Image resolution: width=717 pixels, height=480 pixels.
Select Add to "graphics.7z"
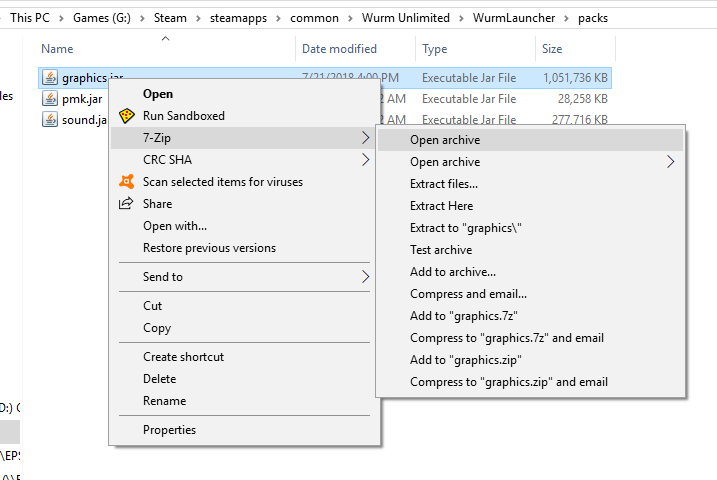(x=530, y=316)
